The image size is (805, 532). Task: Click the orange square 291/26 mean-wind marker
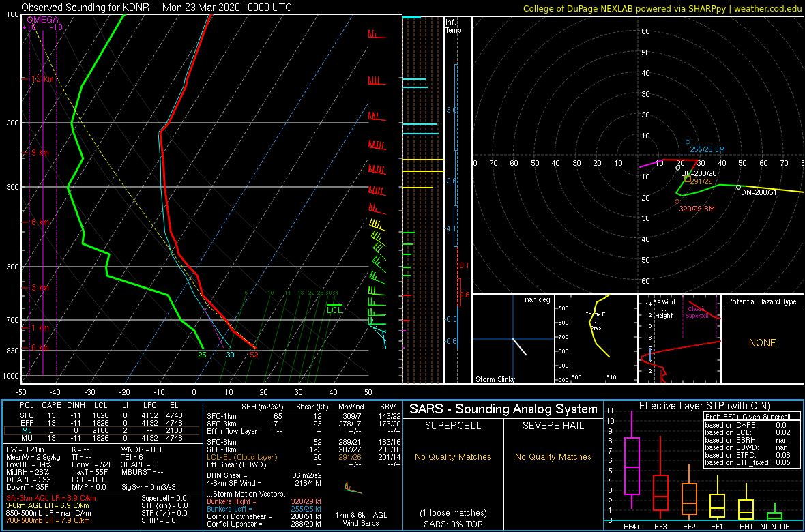click(688, 178)
